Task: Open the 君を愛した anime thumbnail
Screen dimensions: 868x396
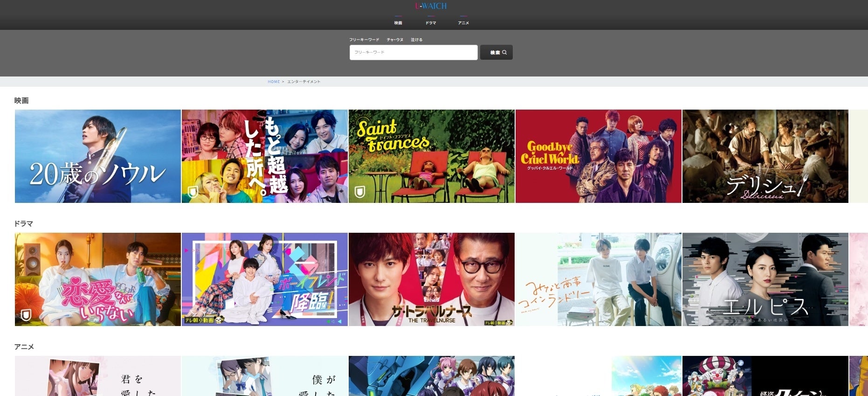Action: [x=98, y=376]
